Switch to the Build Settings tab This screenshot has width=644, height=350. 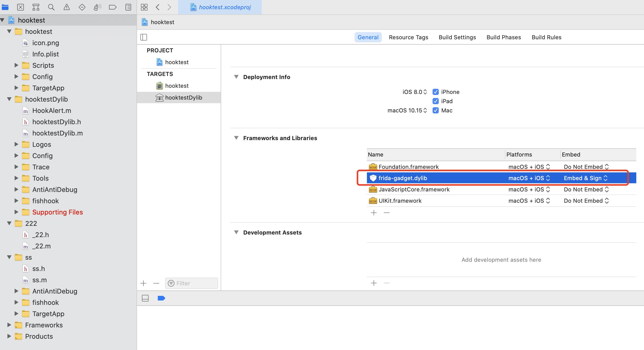pos(457,37)
